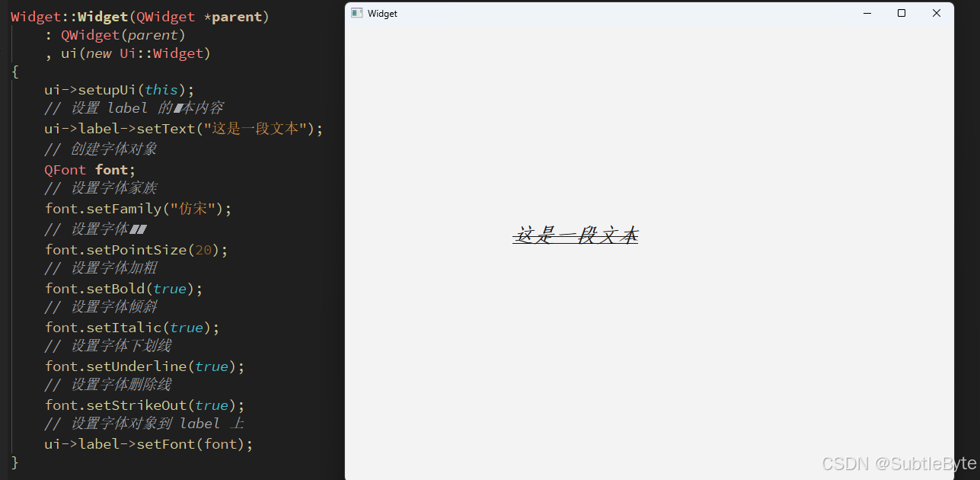Viewport: 980px width, 480px height.
Task: Click the font.setItalic(true) line
Action: [132, 328]
